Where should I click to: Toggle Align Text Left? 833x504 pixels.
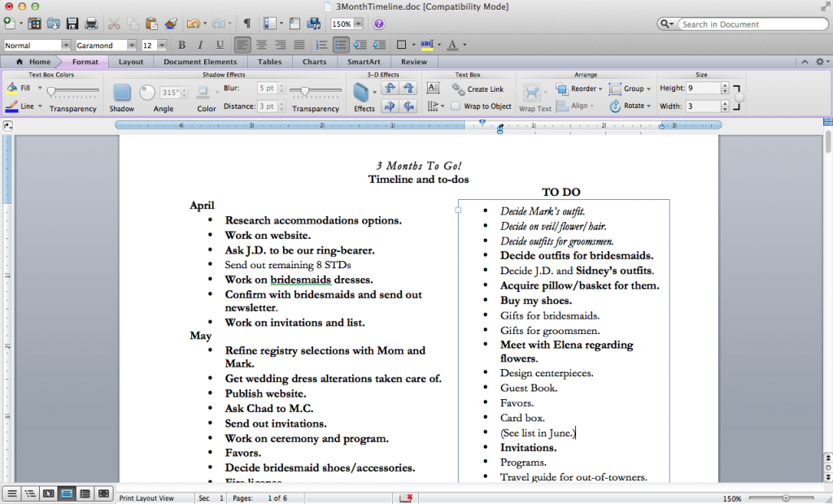click(x=242, y=46)
